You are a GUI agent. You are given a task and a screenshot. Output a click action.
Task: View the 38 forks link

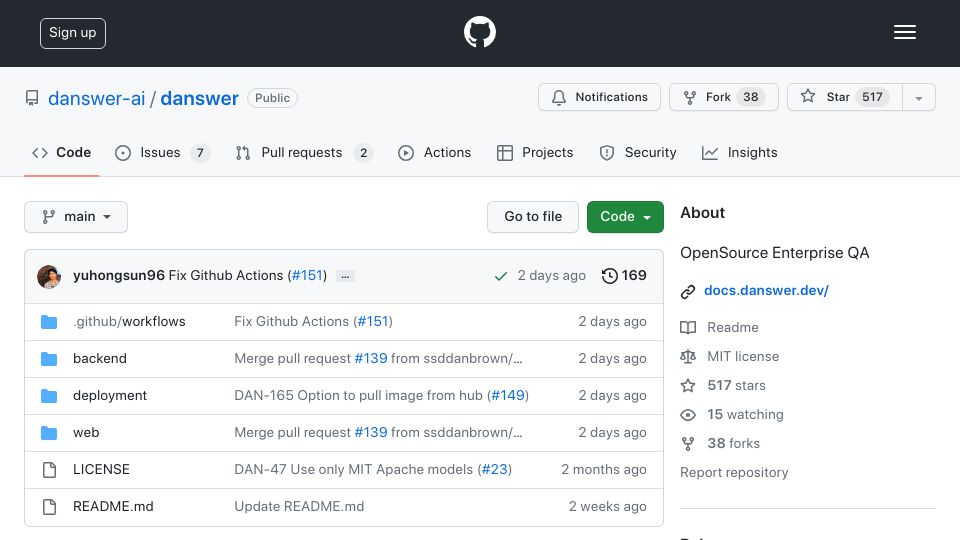click(x=733, y=443)
